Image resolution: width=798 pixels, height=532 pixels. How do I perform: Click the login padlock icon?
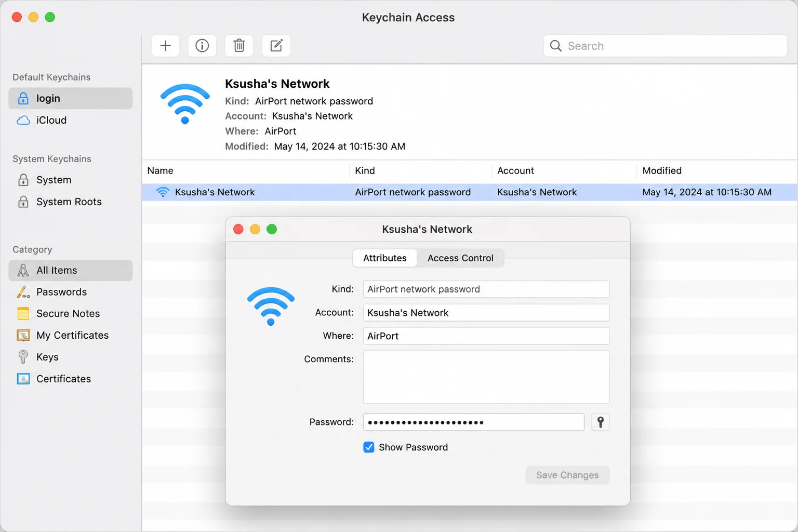[x=23, y=98]
